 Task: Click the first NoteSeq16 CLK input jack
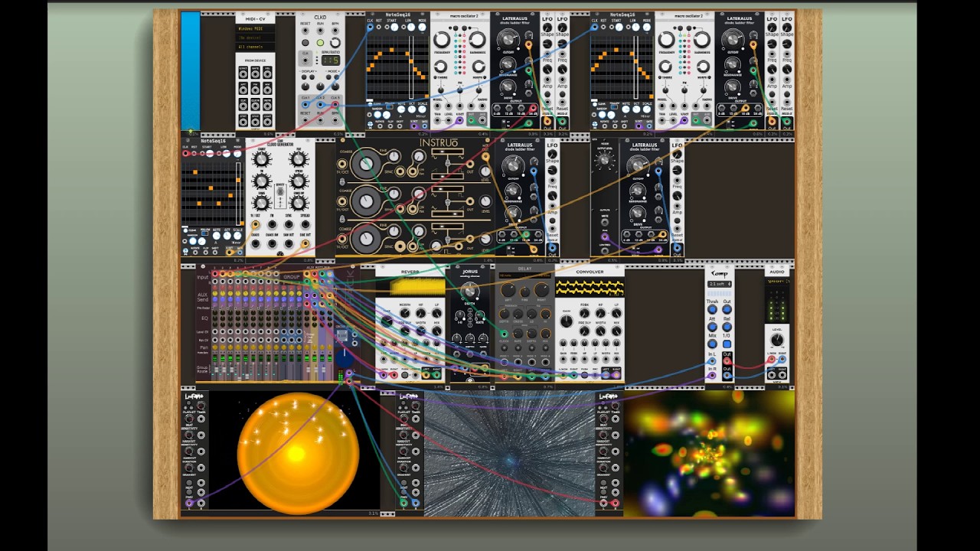[x=370, y=28]
